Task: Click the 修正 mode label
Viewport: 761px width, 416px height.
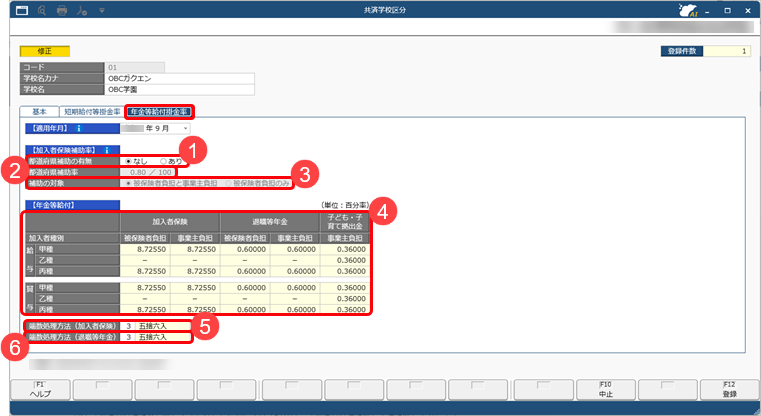Action: point(45,51)
